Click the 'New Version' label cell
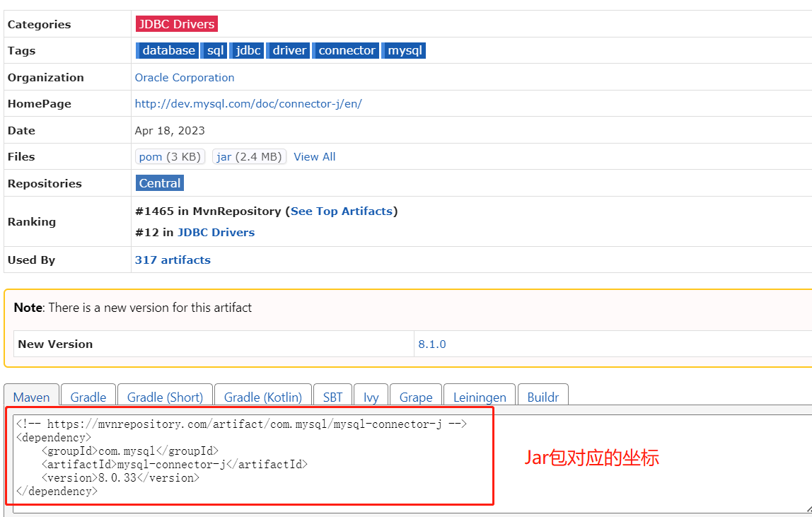812x517 pixels. tap(214, 344)
